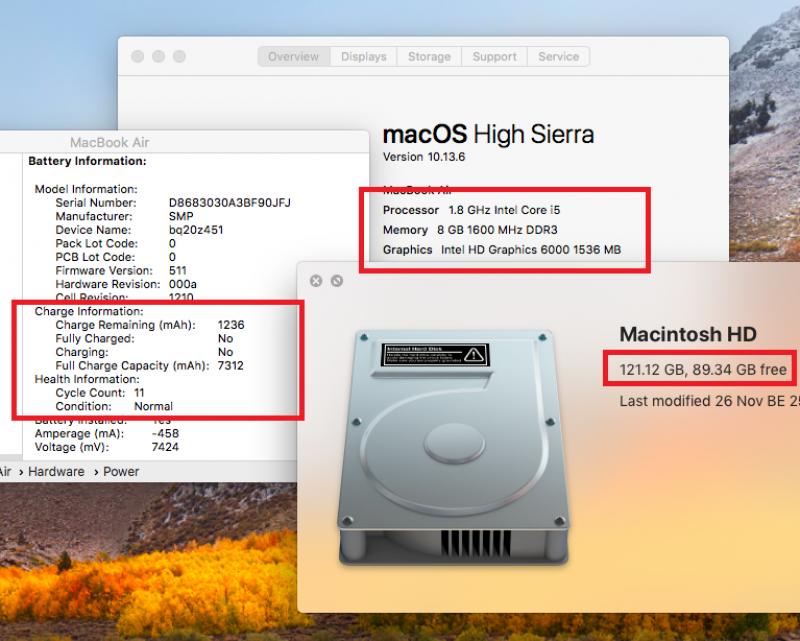
Task: Open the Storage tab
Action: (429, 57)
